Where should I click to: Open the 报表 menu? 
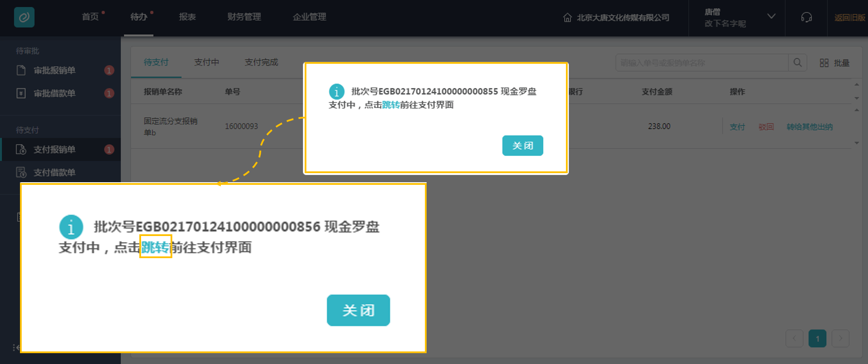187,17
